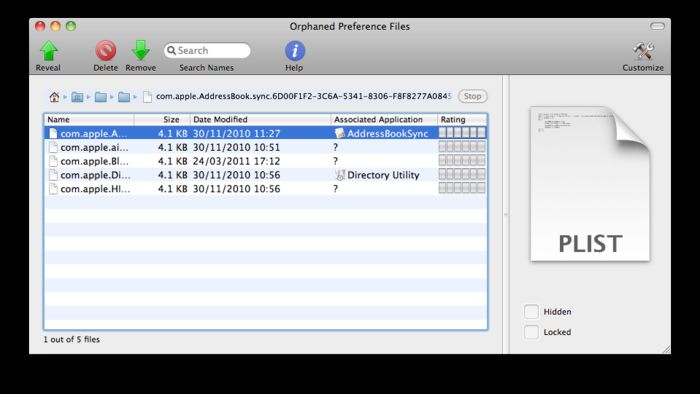The width and height of the screenshot is (700, 394).
Task: Click the file icon of the com.apple.HI... row
Action: click(x=53, y=189)
